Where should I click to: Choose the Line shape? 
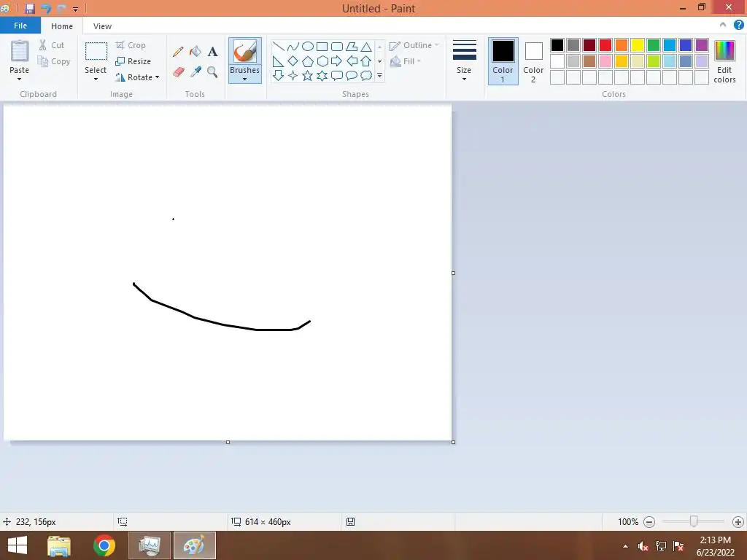(x=278, y=46)
